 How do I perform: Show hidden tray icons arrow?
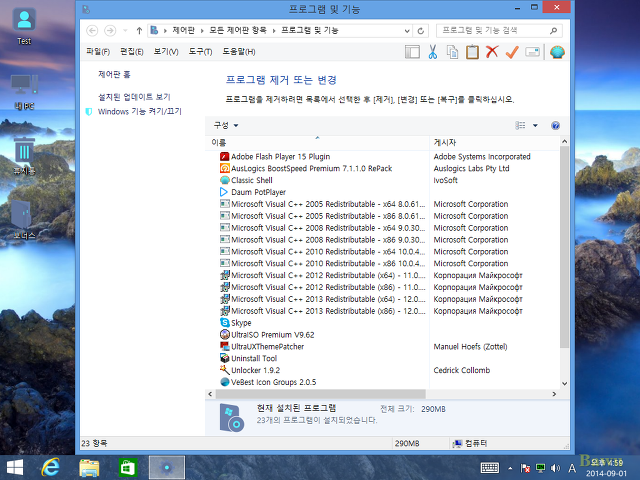tap(510, 468)
